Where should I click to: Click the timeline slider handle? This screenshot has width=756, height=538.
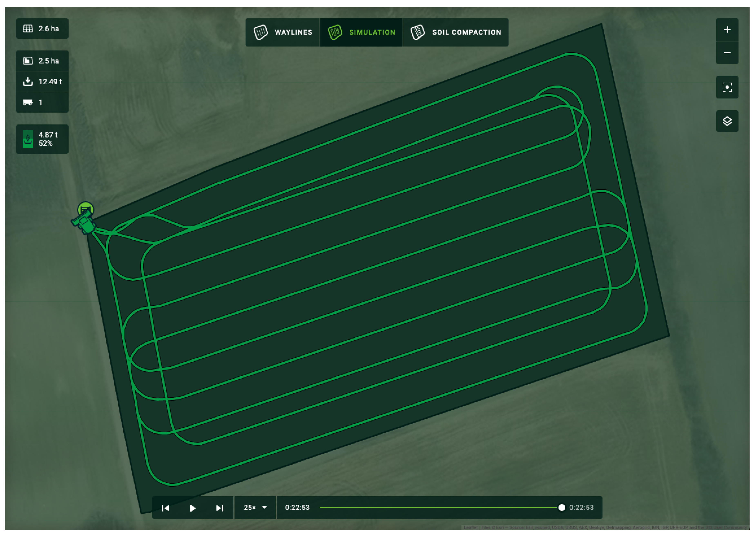tap(561, 508)
